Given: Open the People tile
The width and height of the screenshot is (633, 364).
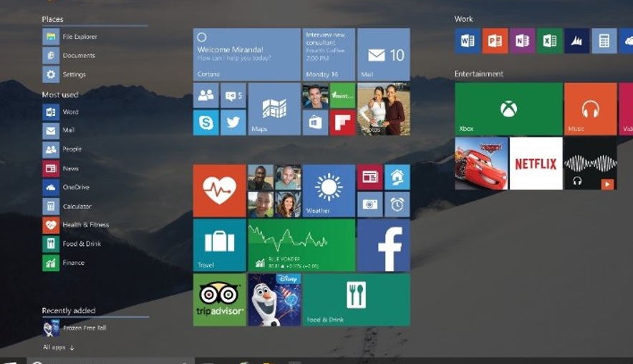Looking at the screenshot, I should tap(206, 96).
